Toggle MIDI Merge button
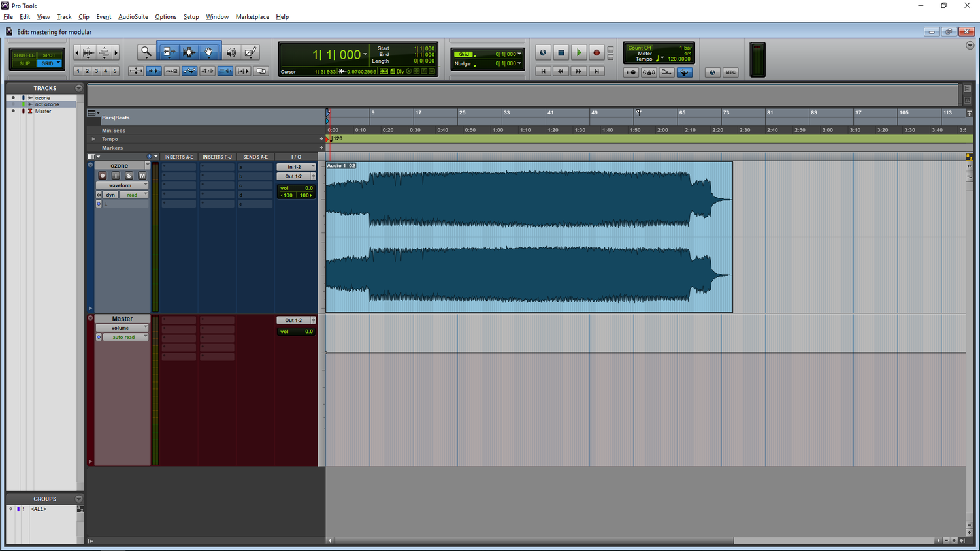Screen dimensions: 980x551 pos(666,72)
